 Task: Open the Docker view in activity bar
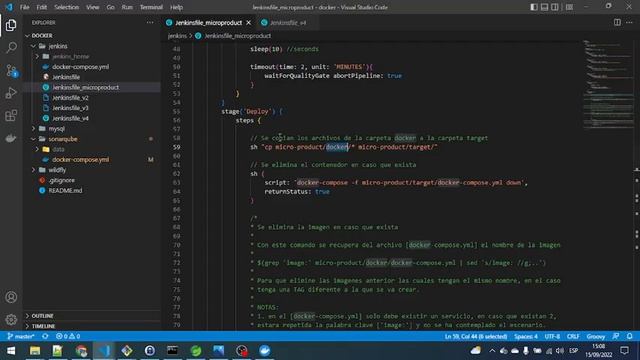[x=11, y=138]
